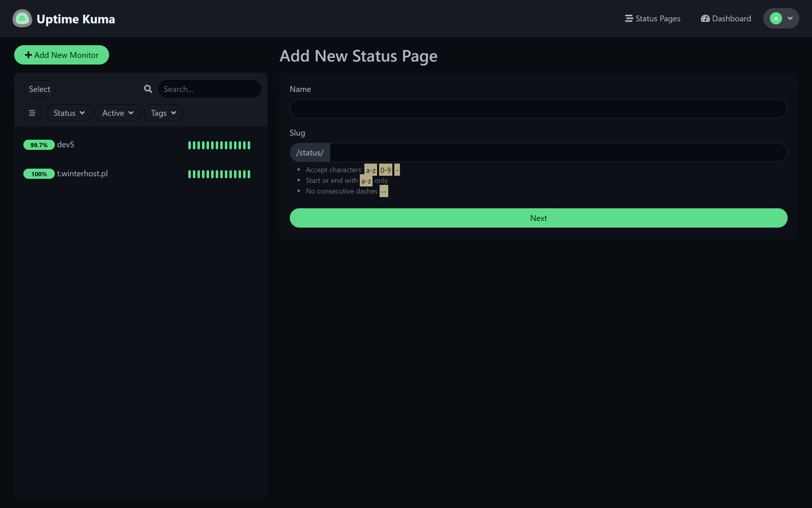
Task: Select the dev5 monitor
Action: pos(141,145)
